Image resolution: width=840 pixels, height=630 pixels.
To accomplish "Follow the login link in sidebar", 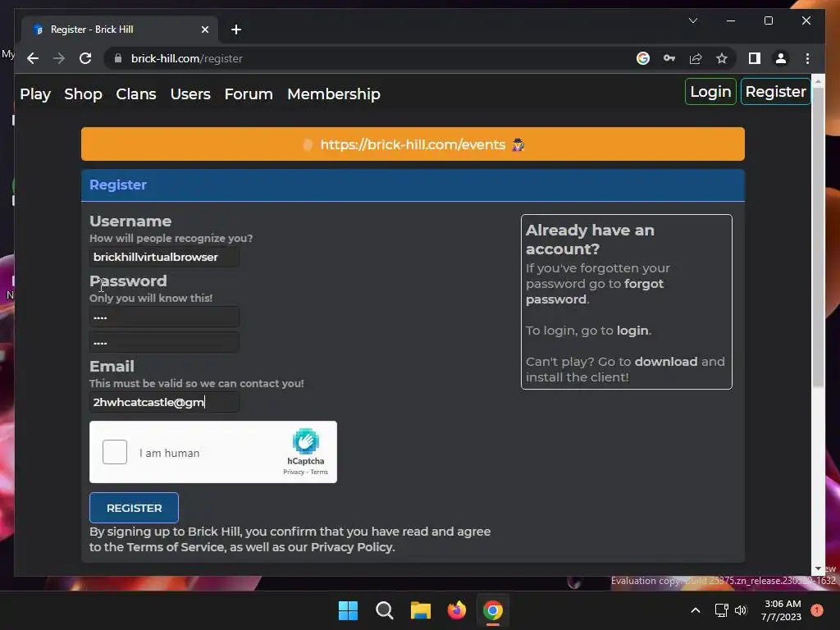I will 632,331.
